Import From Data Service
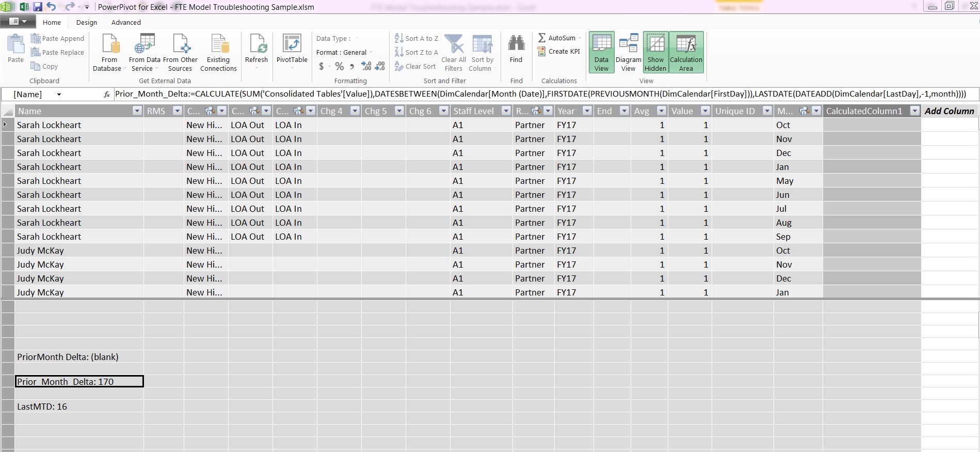 click(145, 52)
